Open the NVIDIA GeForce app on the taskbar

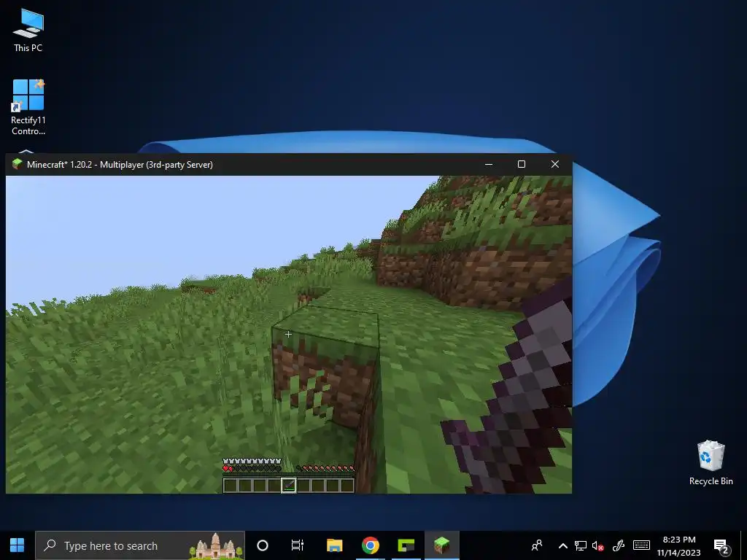tap(406, 545)
